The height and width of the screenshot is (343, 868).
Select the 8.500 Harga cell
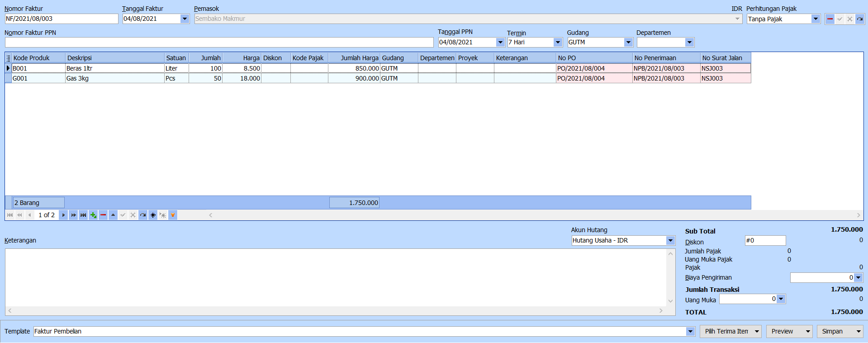coord(242,68)
